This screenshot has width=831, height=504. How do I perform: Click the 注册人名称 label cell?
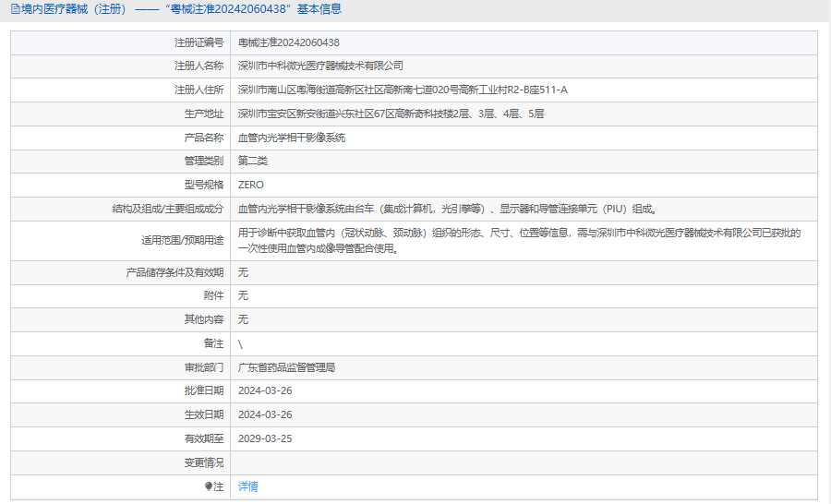pos(121,66)
